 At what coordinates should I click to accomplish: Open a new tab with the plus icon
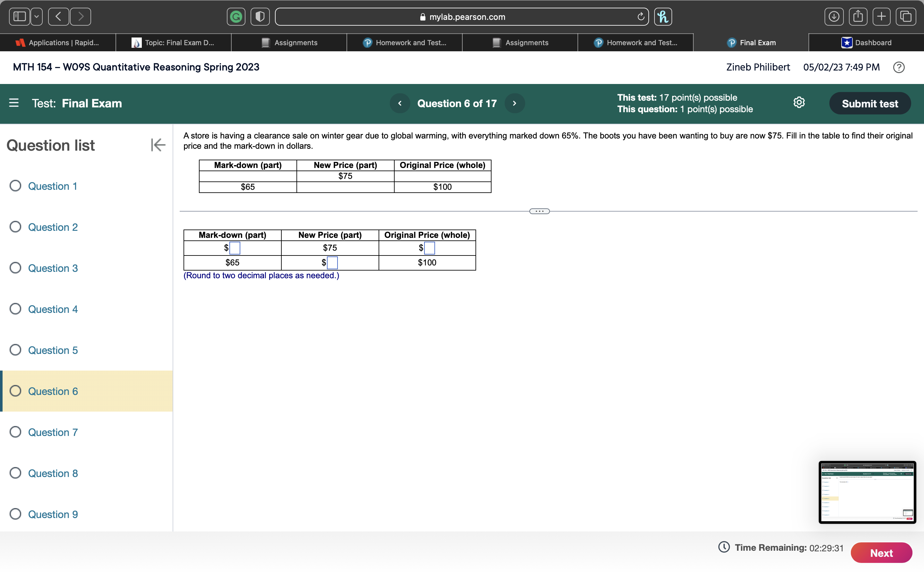click(882, 16)
